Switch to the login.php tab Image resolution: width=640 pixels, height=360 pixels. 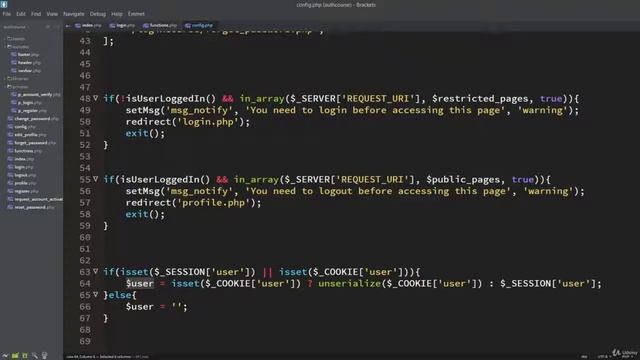122,25
